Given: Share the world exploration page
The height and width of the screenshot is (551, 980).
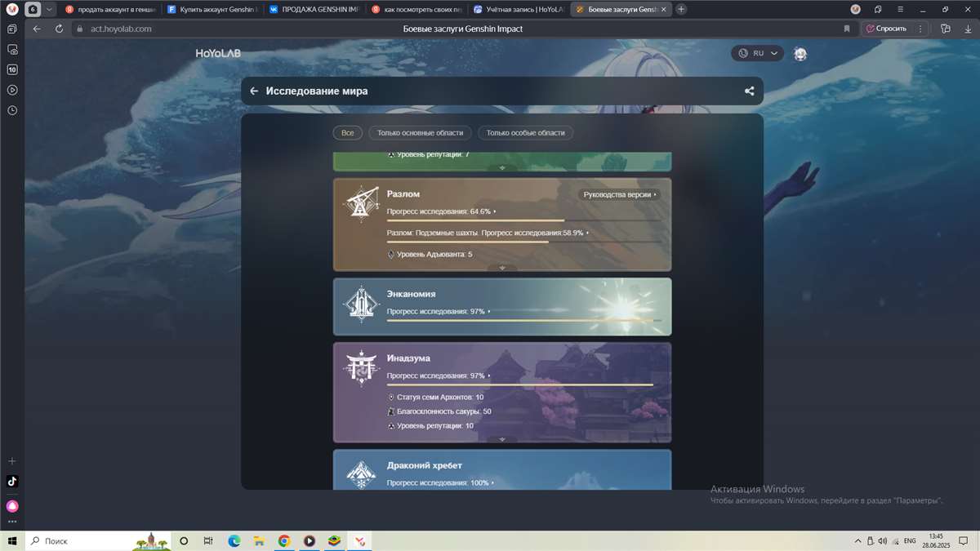Looking at the screenshot, I should tap(749, 91).
